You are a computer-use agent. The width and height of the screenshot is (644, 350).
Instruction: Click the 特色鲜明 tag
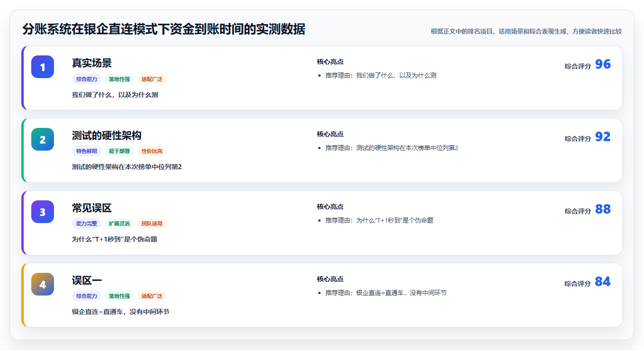click(87, 151)
